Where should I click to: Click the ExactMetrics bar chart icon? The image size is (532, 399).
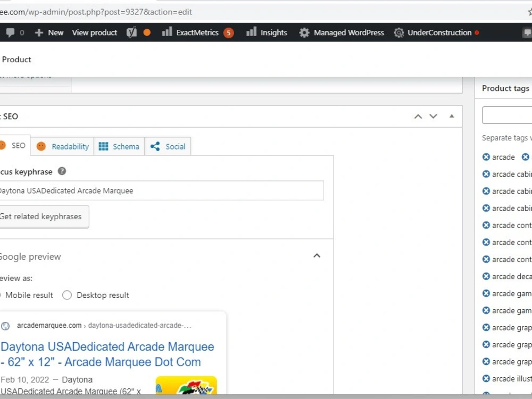pos(167,32)
